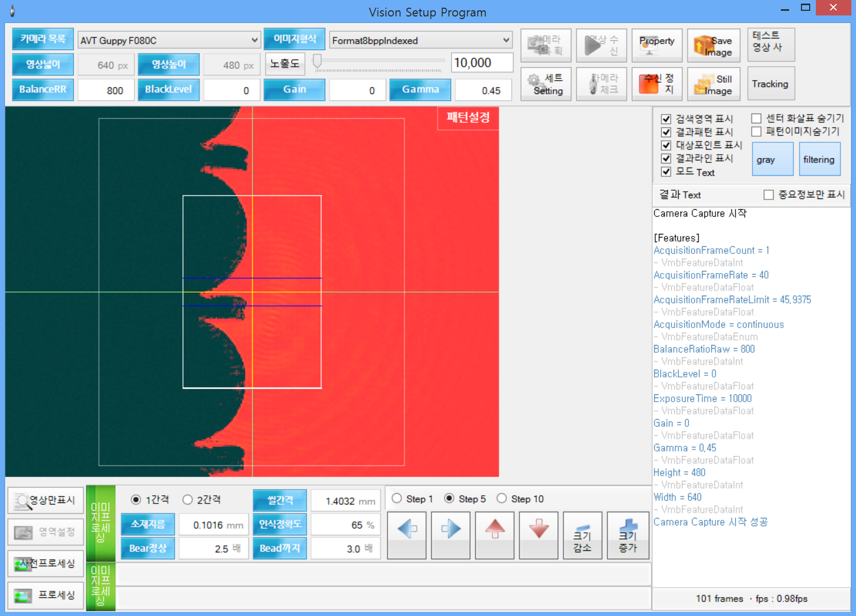856x616 pixels.
Task: Open the AVT Guppy F080C camera dropdown
Action: [169, 41]
